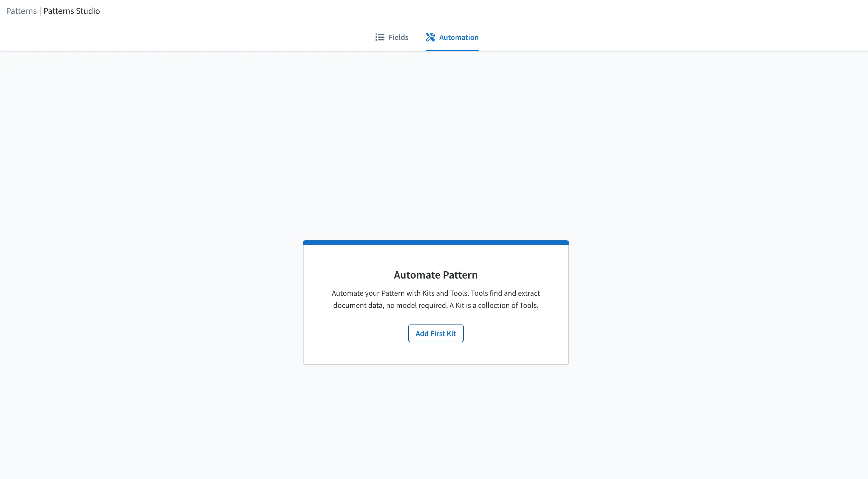Click the Patterns Studio title text

71,11
